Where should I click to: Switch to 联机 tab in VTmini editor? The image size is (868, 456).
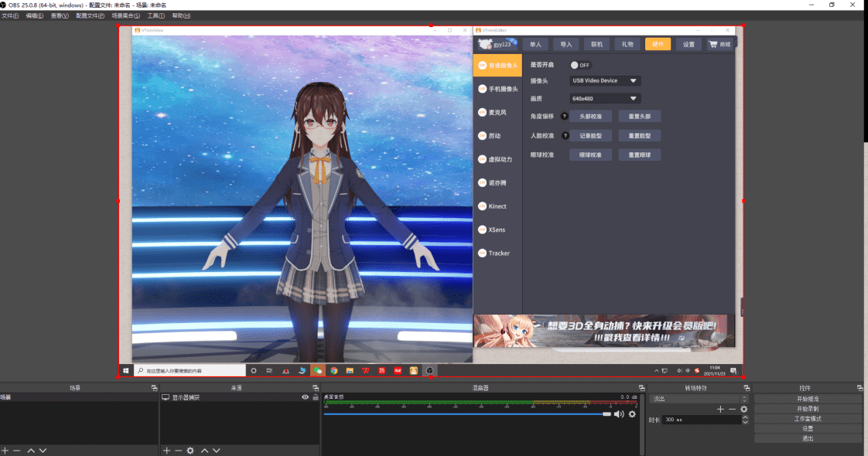(x=596, y=44)
